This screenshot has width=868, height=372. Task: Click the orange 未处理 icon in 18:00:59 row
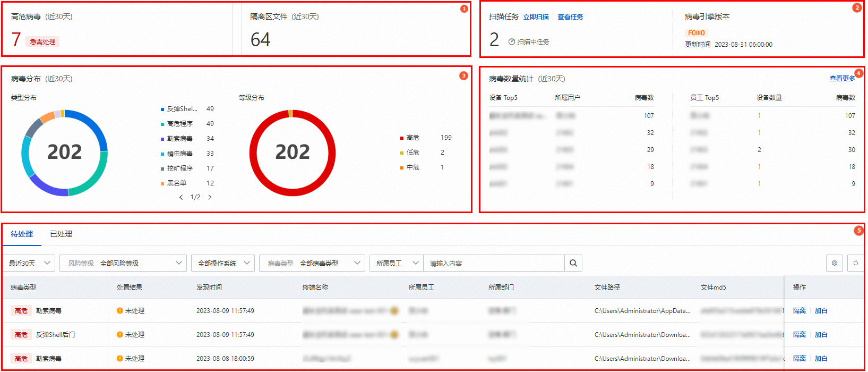[x=120, y=359]
